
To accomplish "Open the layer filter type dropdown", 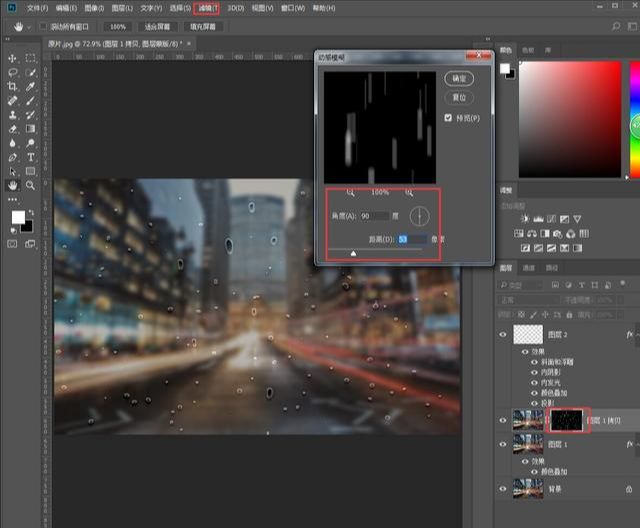I will click(521, 285).
